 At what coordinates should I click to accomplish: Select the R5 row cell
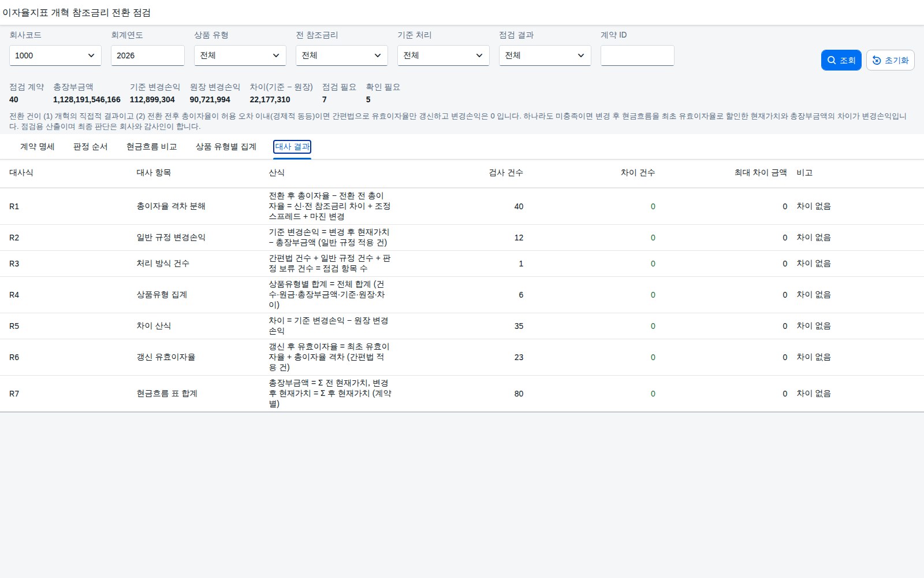(14, 326)
